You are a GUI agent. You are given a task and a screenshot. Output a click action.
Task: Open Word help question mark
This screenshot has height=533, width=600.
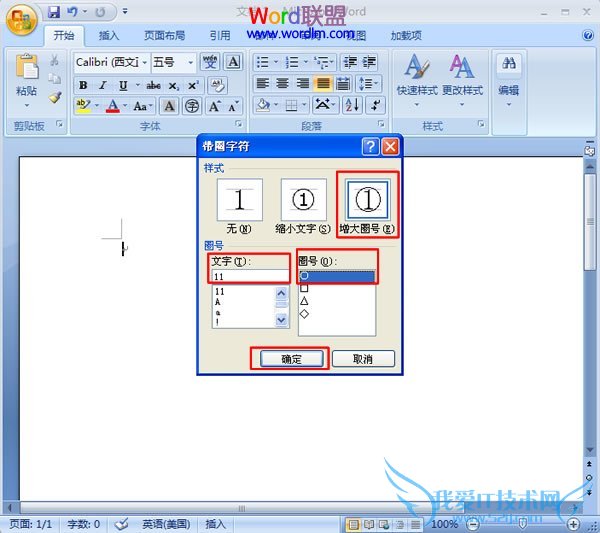click(x=587, y=35)
